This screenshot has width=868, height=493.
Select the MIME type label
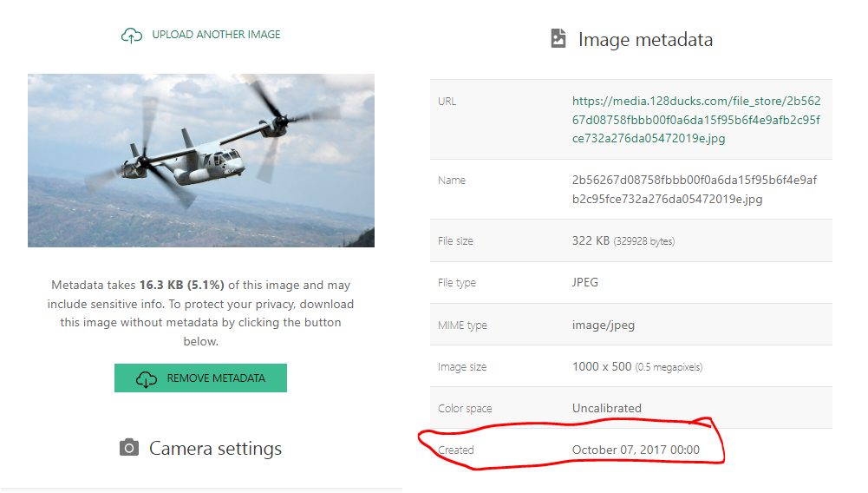pyautogui.click(x=462, y=325)
